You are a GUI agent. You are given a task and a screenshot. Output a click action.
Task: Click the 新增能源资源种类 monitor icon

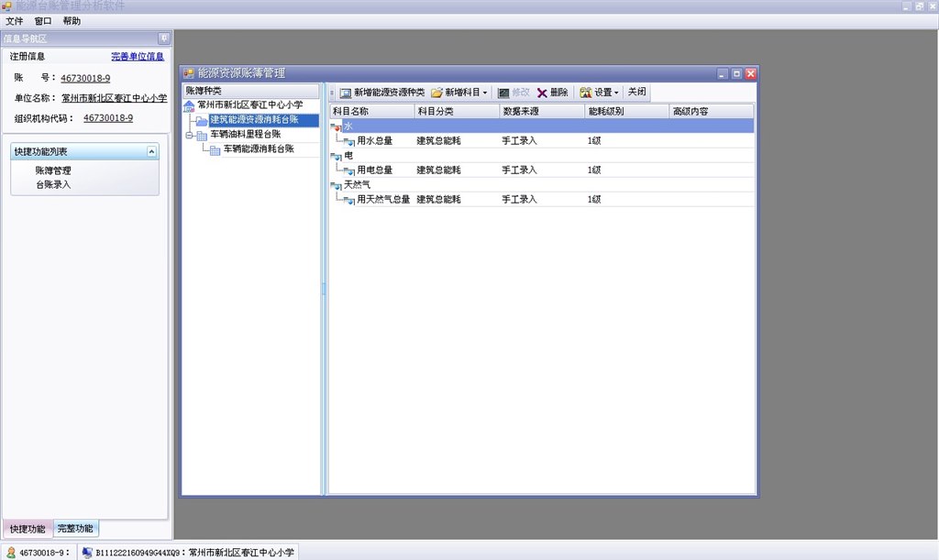tap(346, 93)
